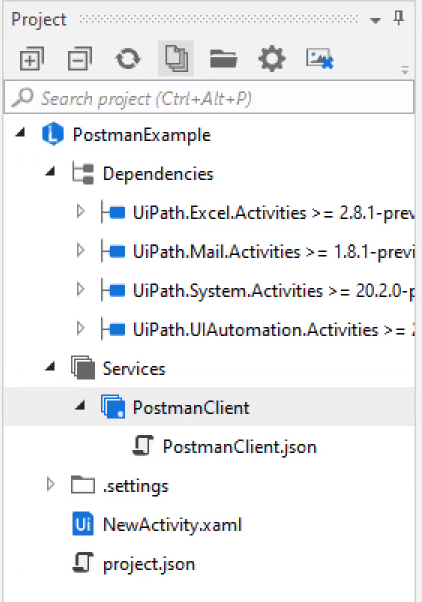
Task: Expand the UiPath.System.Activities dependency
Action: (80, 289)
